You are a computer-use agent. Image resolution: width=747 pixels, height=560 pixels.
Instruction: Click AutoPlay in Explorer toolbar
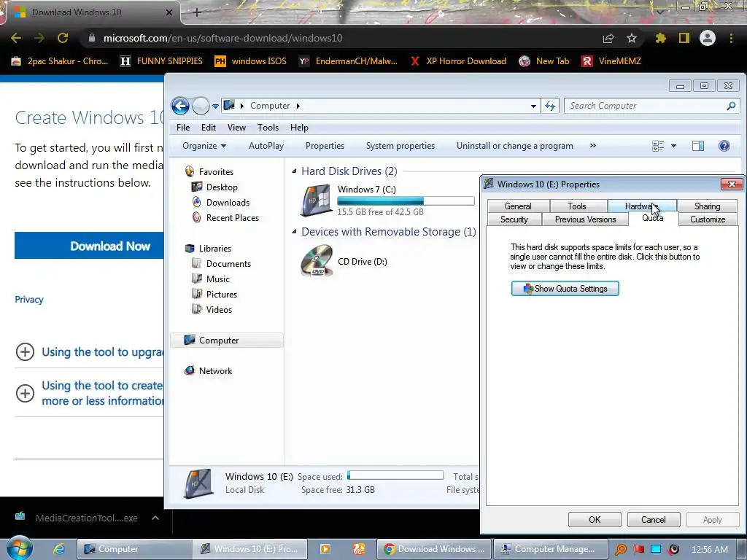266,146
